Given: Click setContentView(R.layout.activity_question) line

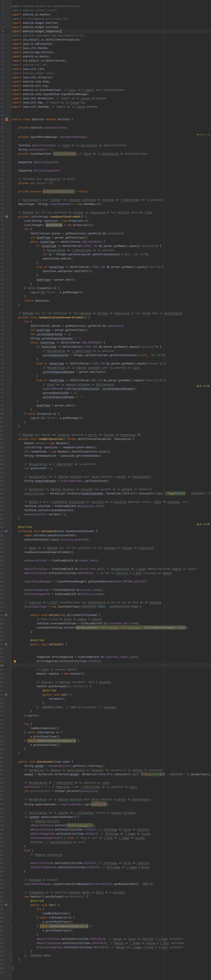Looking at the screenshot, I should point(57,540).
